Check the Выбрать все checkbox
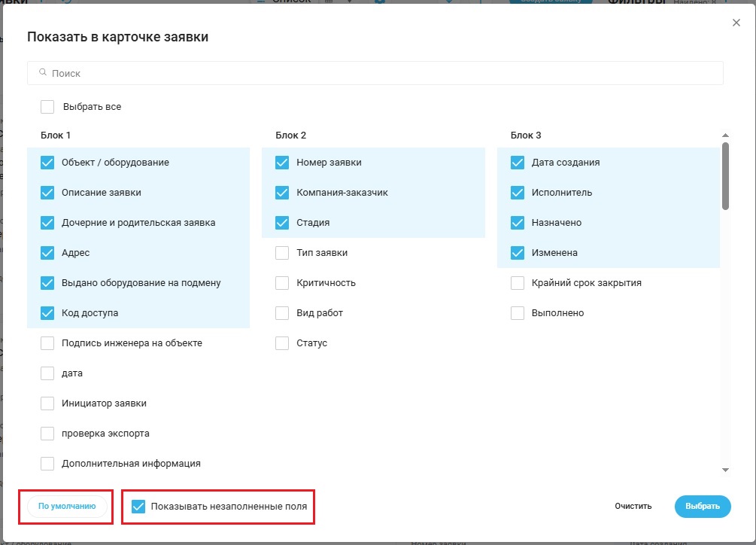The width and height of the screenshot is (756, 545). click(47, 107)
